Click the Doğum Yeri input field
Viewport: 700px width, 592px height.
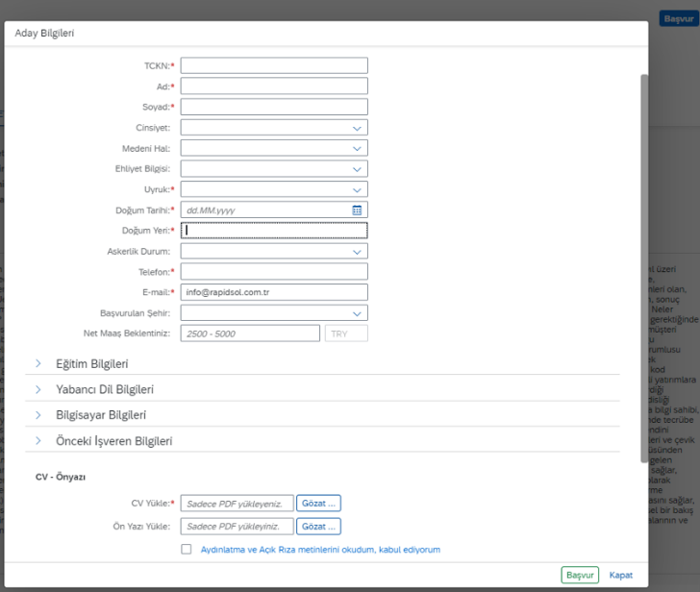tap(274, 231)
